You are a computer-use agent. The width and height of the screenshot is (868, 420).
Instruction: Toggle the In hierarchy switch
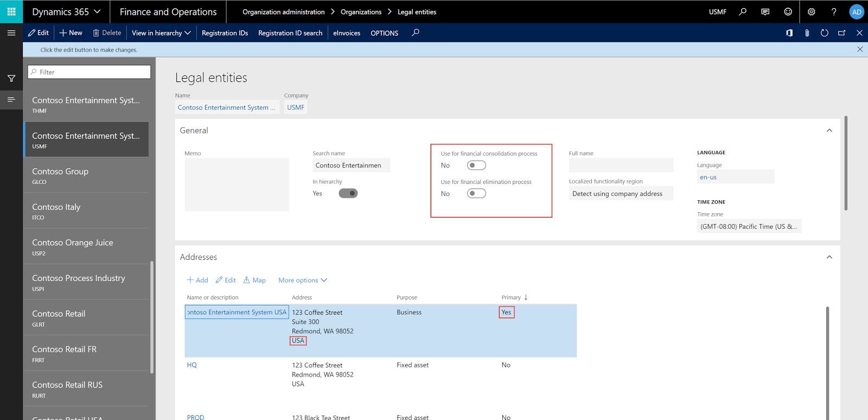click(348, 193)
